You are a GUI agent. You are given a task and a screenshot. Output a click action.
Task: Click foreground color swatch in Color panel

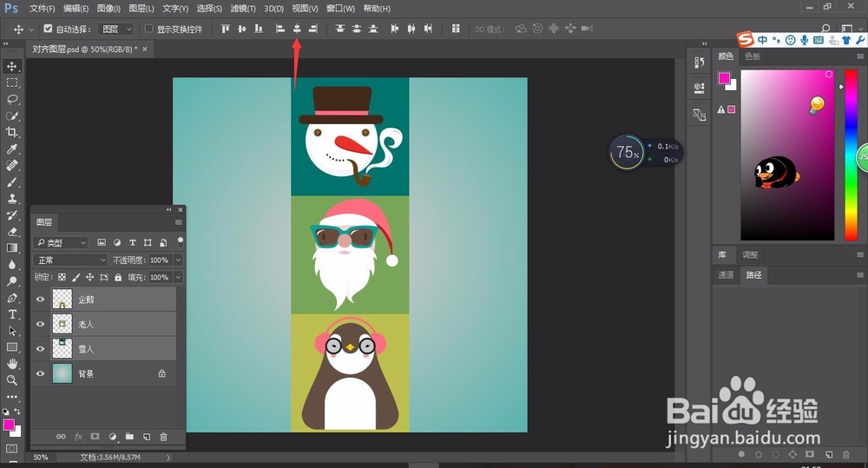pyautogui.click(x=724, y=79)
